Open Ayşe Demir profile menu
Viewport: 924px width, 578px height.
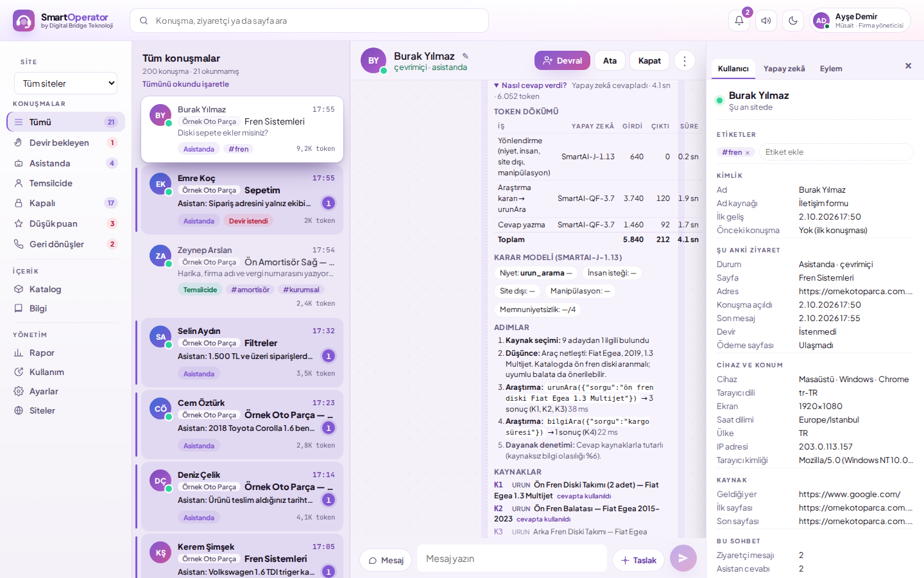860,21
